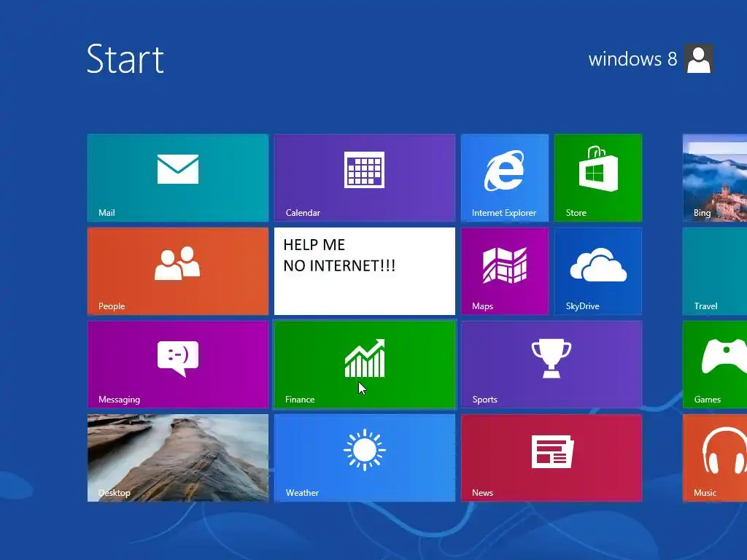Screen dimensions: 747x560
Task: Open the People tile
Action: pyautogui.click(x=178, y=271)
